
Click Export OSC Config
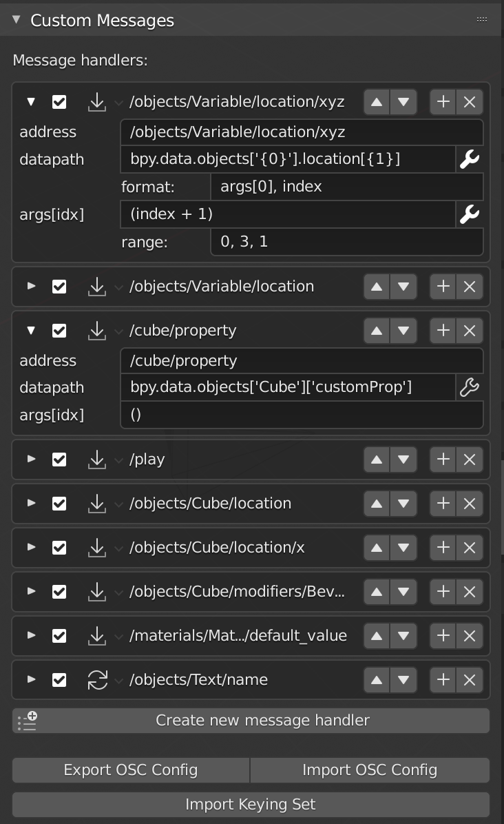coord(131,770)
